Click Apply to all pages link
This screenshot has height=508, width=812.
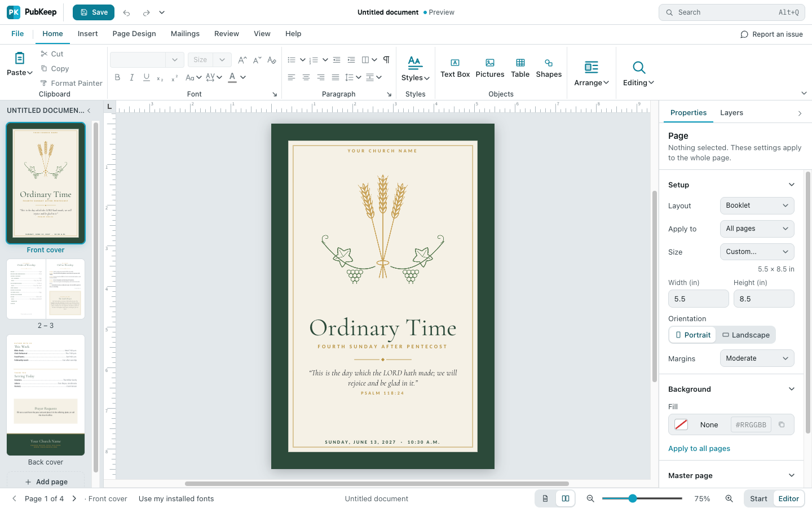click(699, 449)
